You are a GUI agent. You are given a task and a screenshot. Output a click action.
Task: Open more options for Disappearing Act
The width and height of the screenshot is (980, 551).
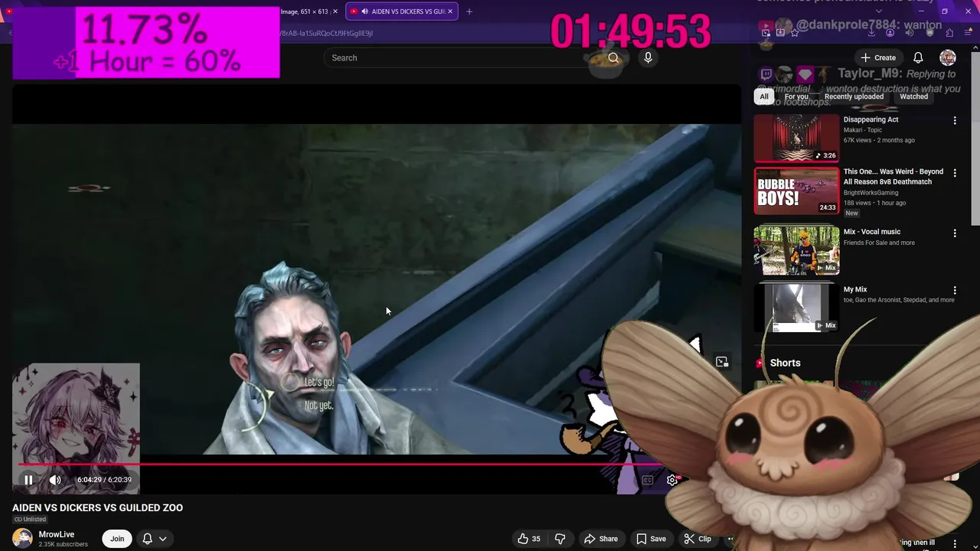(955, 121)
